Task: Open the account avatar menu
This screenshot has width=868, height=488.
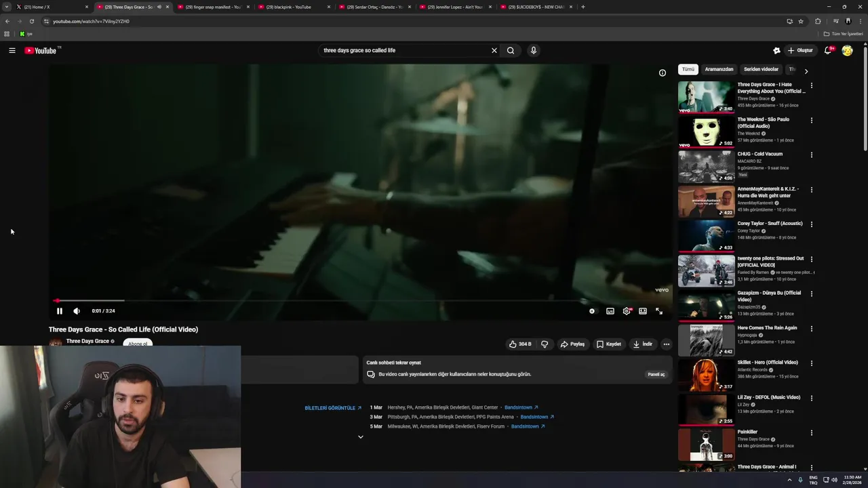Action: (847, 50)
